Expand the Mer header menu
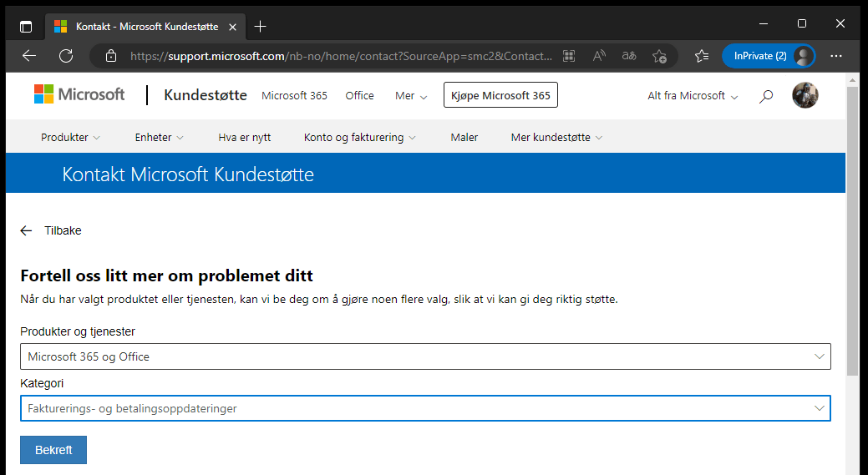Screen dimensions: 868x475 pyautogui.click(x=411, y=96)
